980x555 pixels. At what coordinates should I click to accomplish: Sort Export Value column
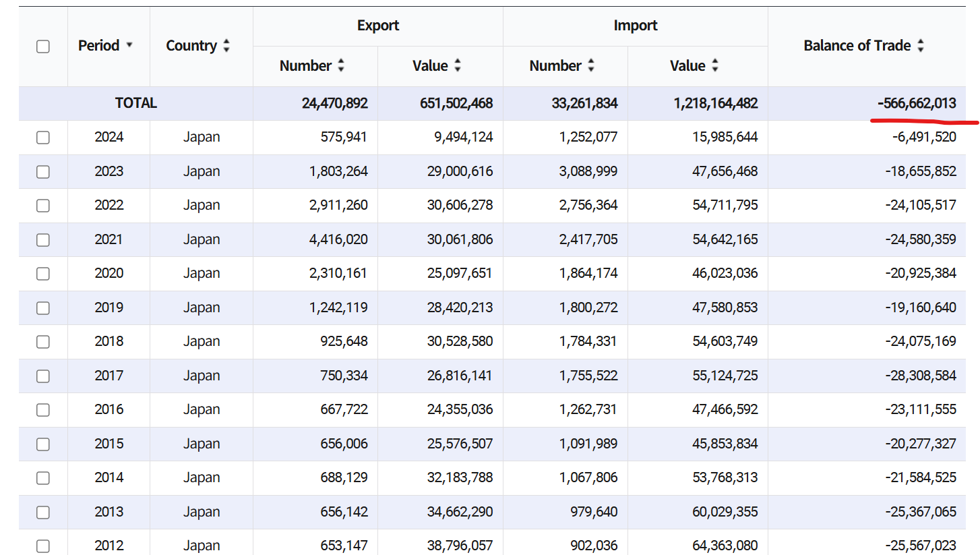(x=458, y=65)
